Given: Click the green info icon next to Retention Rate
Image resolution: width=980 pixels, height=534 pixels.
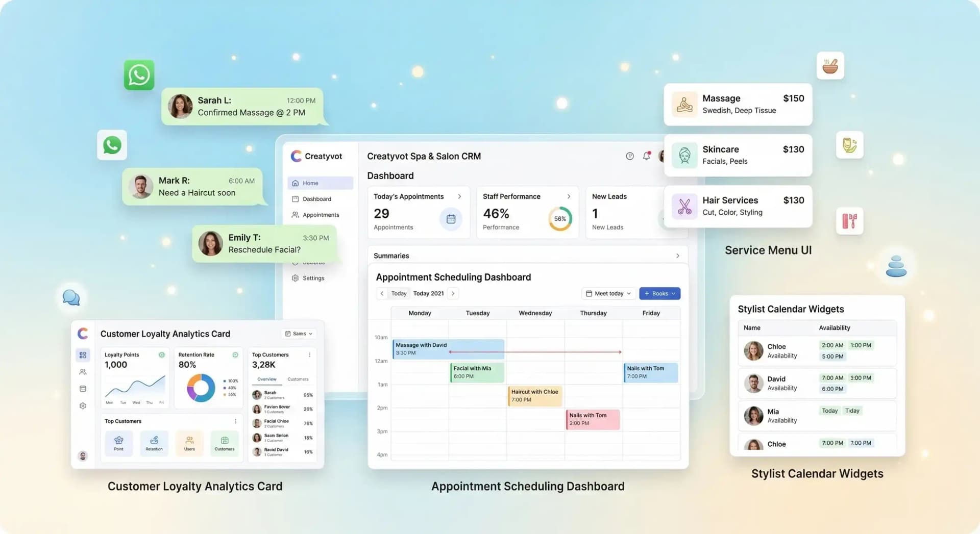Looking at the screenshot, I should coord(235,355).
